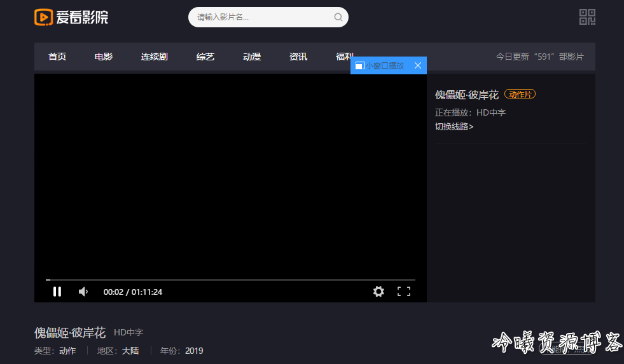The height and width of the screenshot is (364, 624).
Task: Click the sidebar title 傀儡姬·彼岸花
Action: pyautogui.click(x=467, y=95)
